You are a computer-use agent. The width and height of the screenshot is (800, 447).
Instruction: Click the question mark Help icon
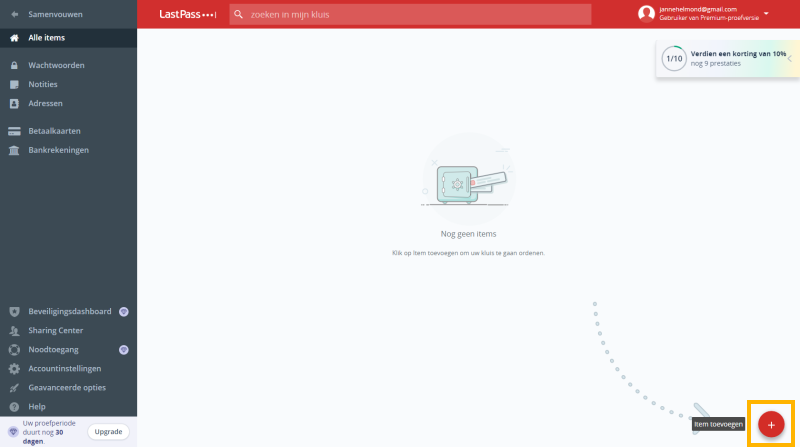14,407
